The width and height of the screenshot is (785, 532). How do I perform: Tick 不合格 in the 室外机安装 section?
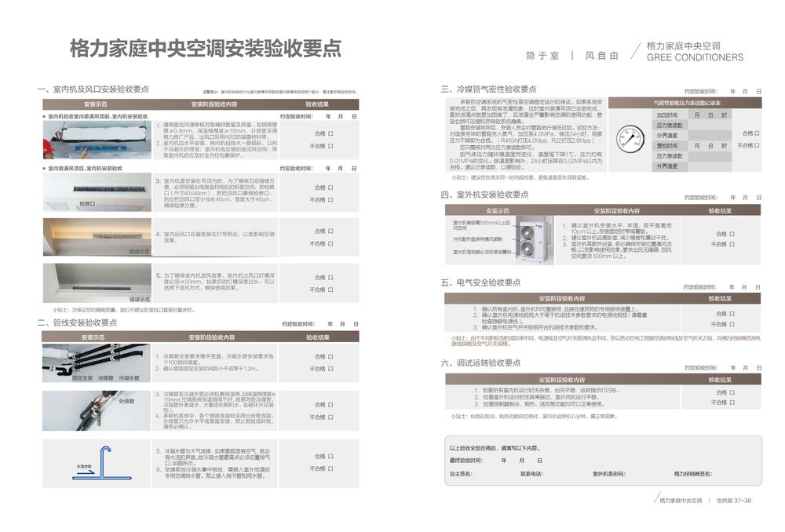pos(732,244)
